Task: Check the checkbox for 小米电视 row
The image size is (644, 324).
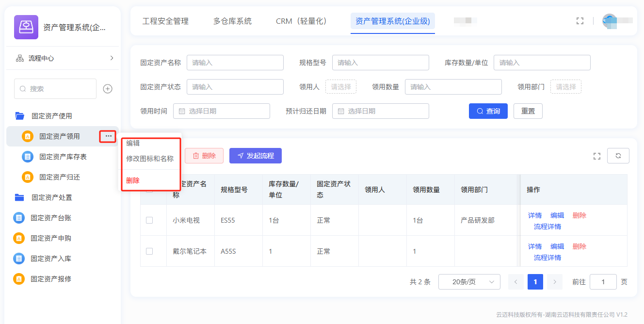Action: 149,220
